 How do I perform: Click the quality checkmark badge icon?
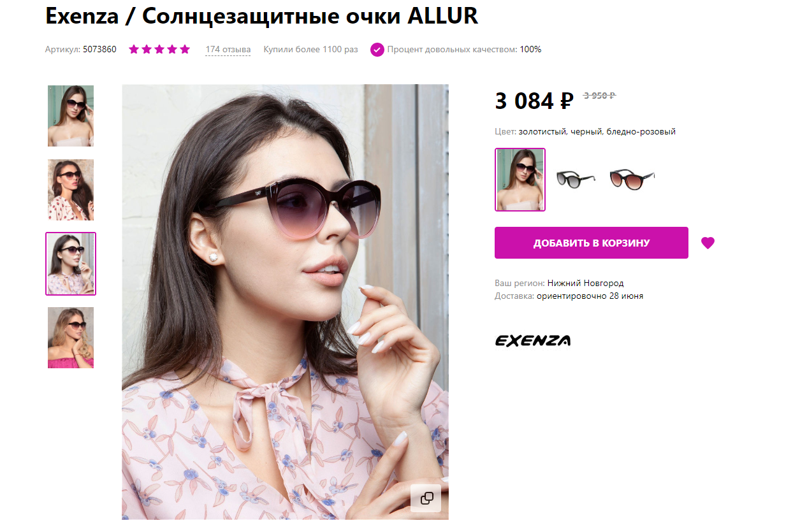[x=377, y=49]
